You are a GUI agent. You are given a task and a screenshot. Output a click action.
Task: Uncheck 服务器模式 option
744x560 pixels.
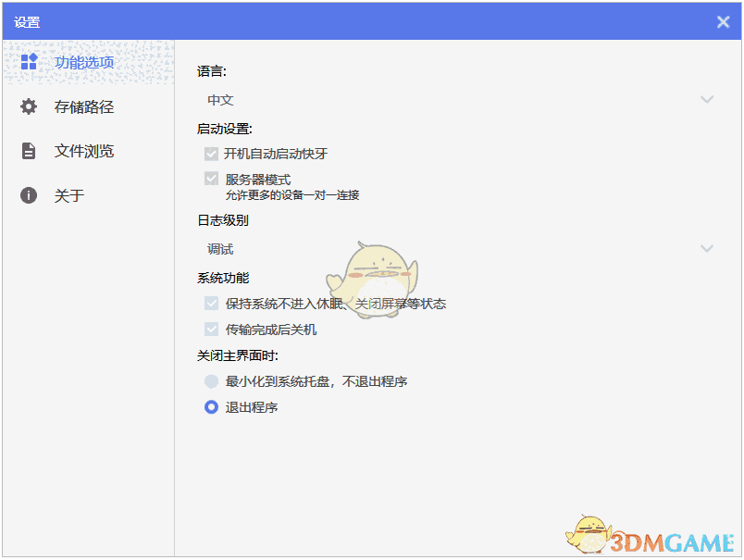point(211,178)
